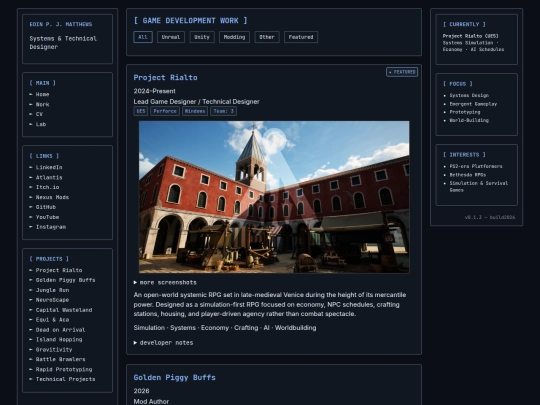Jump to Technical Projects entry
The width and height of the screenshot is (540, 405).
[x=65, y=379]
